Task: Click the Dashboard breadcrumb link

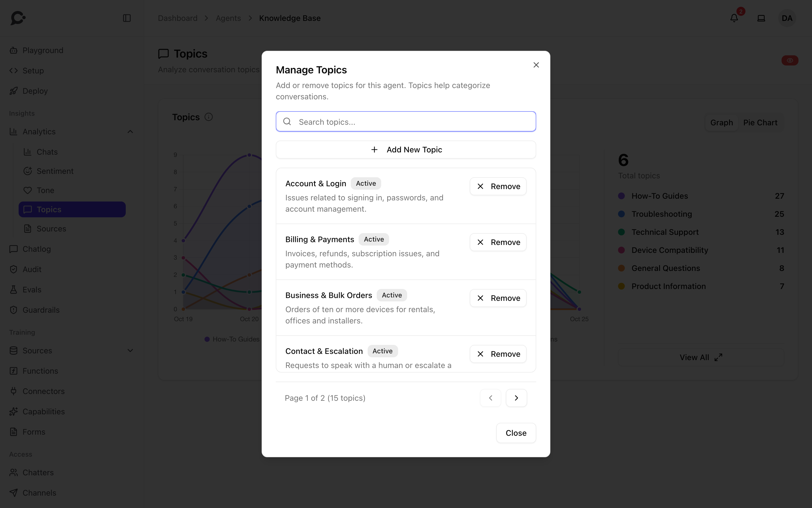Action: pyautogui.click(x=178, y=18)
